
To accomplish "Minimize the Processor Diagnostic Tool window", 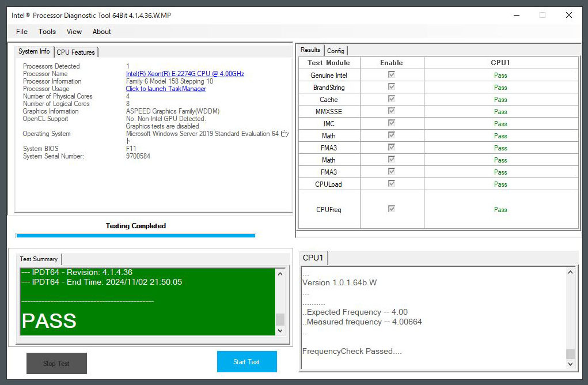I will 517,15.
